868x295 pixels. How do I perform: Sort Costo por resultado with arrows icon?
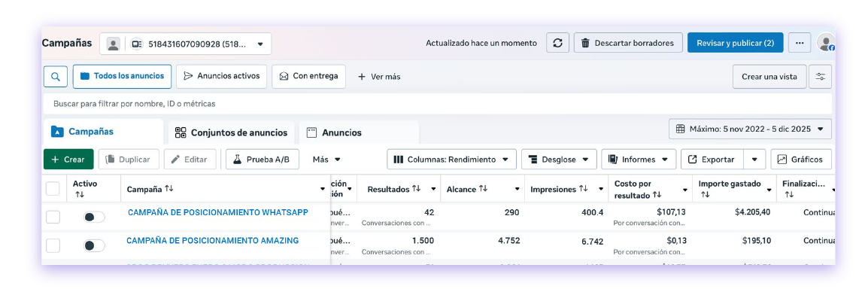click(657, 195)
